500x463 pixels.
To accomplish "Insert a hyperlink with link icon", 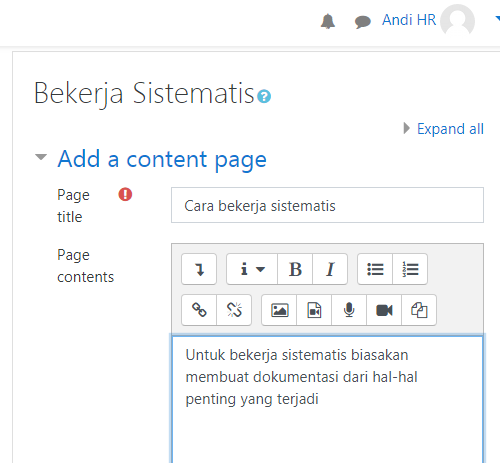I will 199,310.
